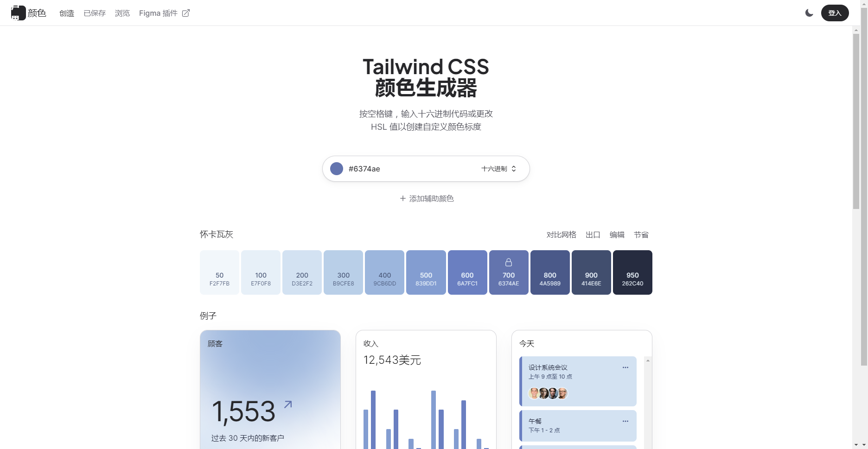Select the 800 swatch 4A5989
Viewport: 868px width, 449px height.
click(x=550, y=272)
